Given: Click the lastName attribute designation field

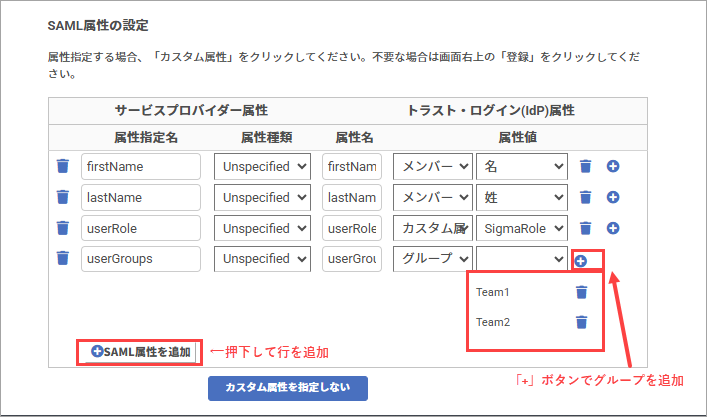Looking at the screenshot, I should tap(141, 197).
